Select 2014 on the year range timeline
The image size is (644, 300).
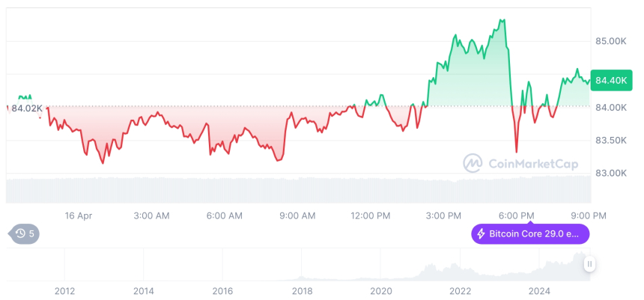point(143,290)
